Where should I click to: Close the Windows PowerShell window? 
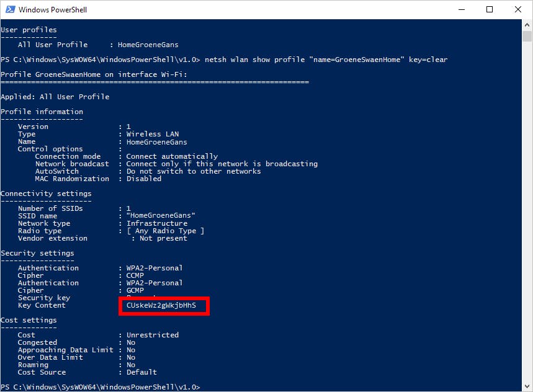(x=517, y=9)
